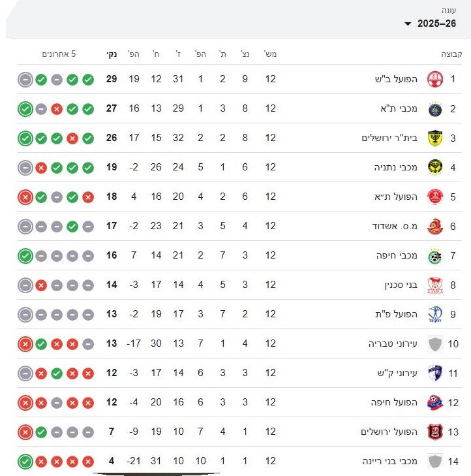Viewport: 471px width, 476px height.
Task: Click the Hapoel Tel Aviv team logo
Action: [434, 197]
